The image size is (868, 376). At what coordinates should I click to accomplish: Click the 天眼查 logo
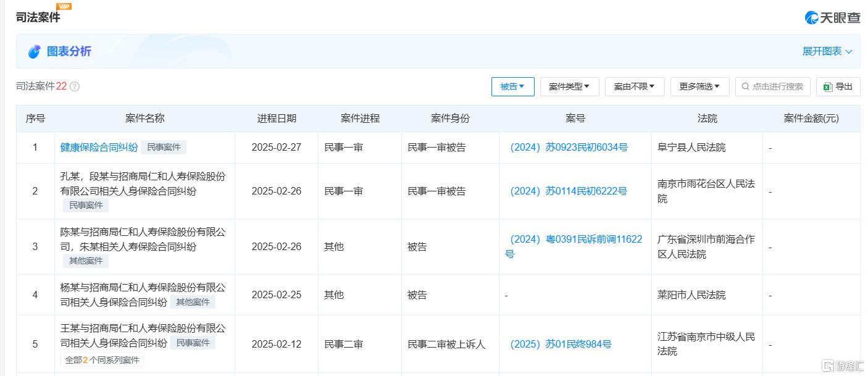tap(832, 18)
